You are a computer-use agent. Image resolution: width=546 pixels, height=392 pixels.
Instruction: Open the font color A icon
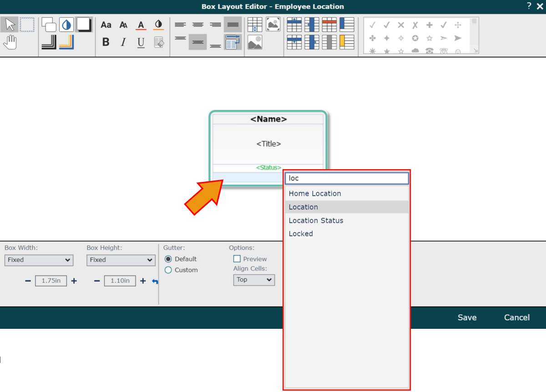point(141,25)
